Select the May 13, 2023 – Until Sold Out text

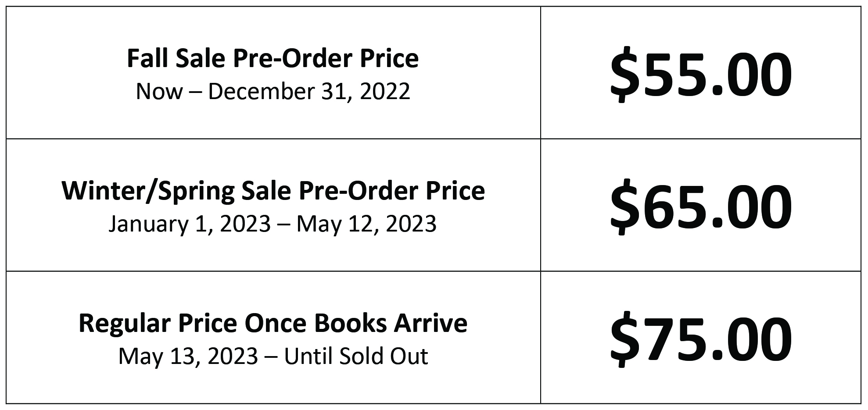tap(273, 356)
